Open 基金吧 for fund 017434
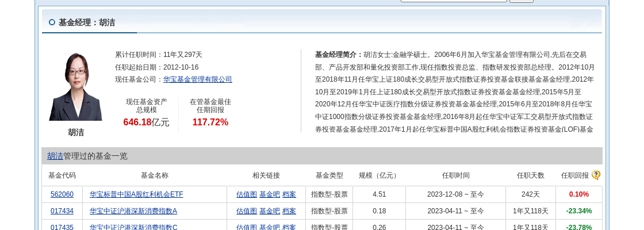Screen dimensions: 644x230 269,211
